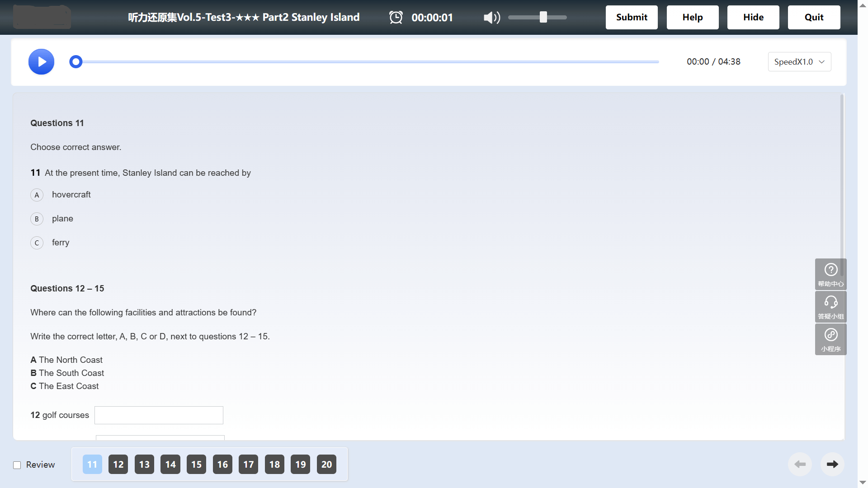Submit the test answers
Viewport: 868px width, 488px height.
[x=632, y=17]
